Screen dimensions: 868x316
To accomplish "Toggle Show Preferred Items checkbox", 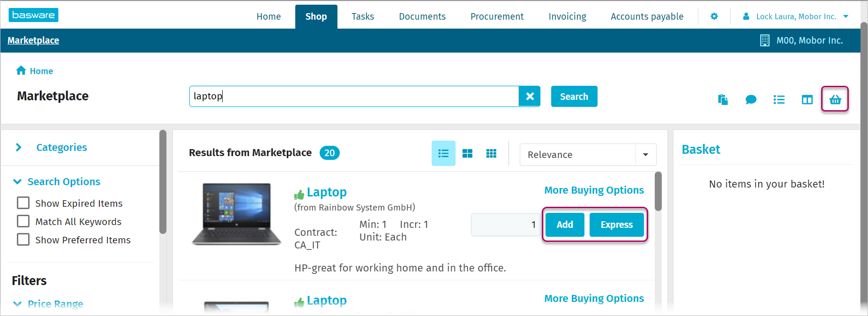I will [23, 240].
